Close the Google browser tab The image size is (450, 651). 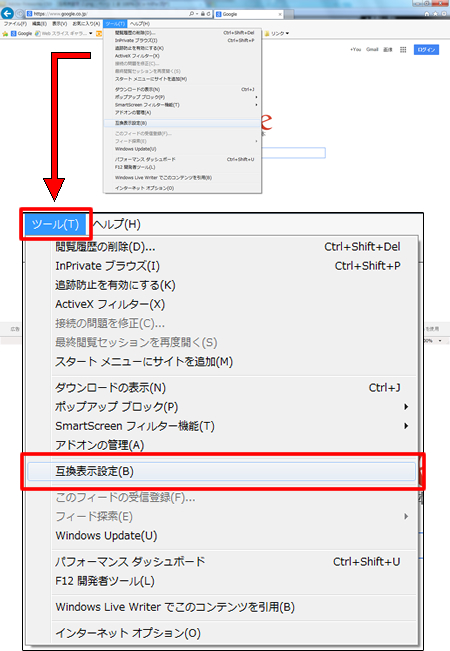coord(280,14)
